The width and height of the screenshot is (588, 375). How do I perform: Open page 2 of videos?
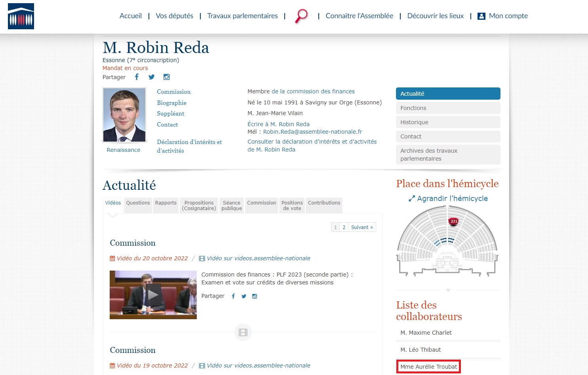[344, 227]
